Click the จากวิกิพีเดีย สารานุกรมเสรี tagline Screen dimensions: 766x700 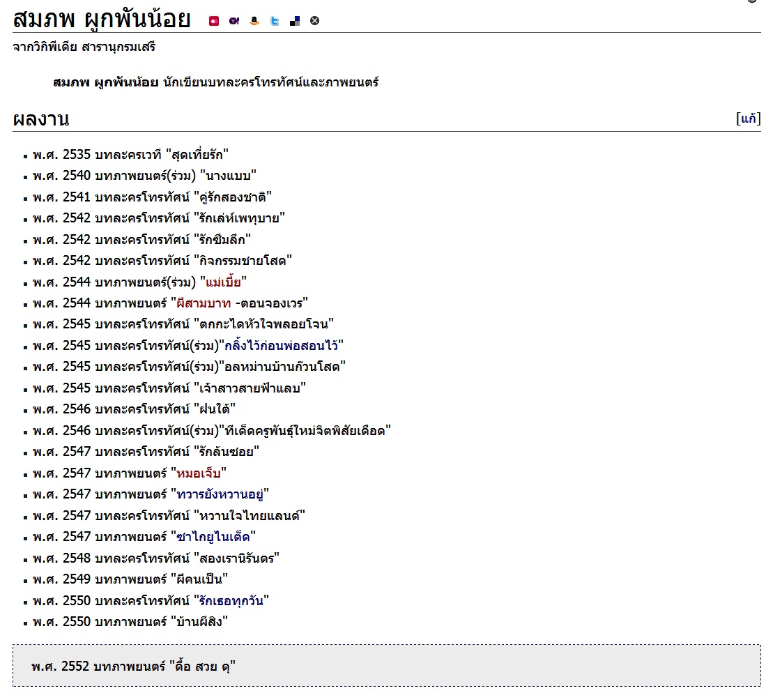84,47
